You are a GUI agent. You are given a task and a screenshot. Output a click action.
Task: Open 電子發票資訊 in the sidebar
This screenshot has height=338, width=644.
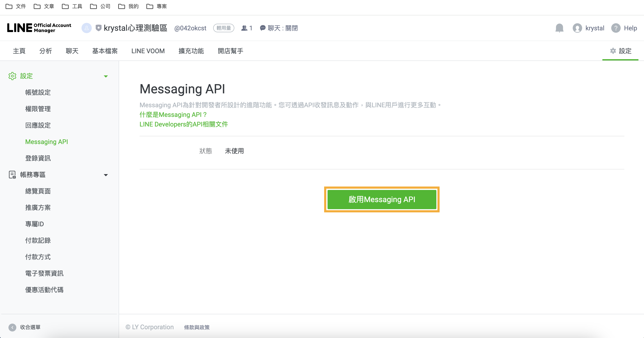coord(44,273)
